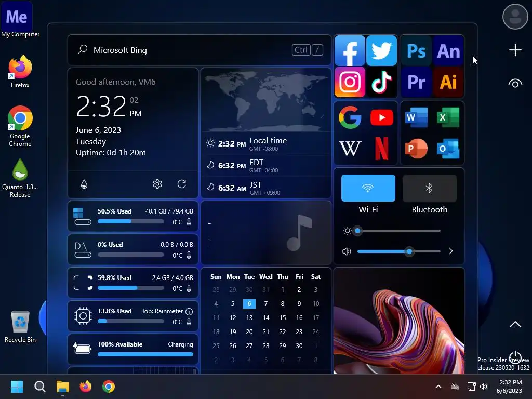Adjust the brightness slider

click(x=398, y=231)
